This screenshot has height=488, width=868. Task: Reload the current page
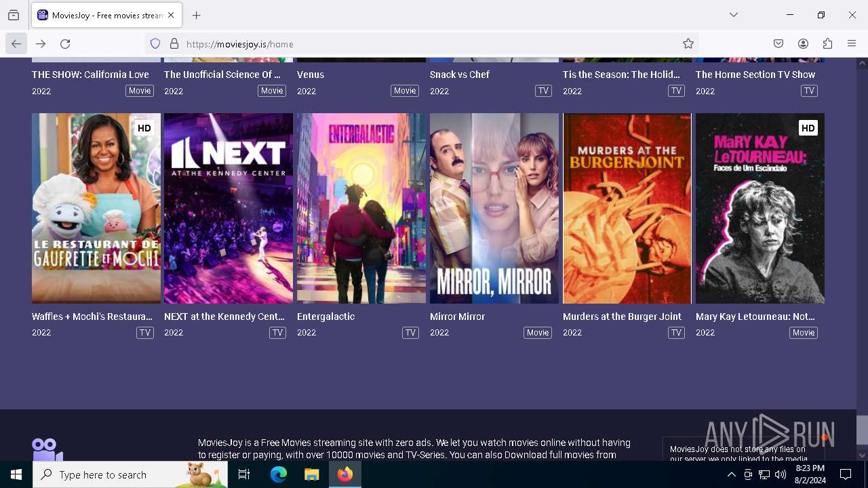pyautogui.click(x=65, y=44)
